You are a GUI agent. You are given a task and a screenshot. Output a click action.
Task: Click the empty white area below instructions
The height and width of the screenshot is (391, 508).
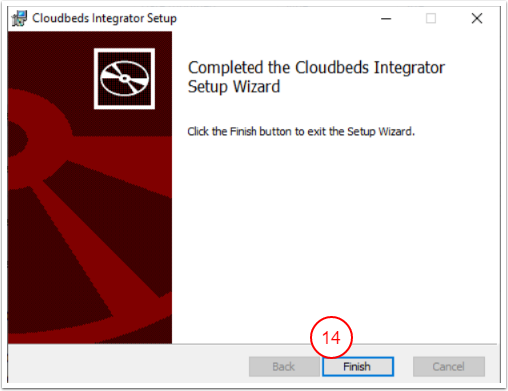[x=333, y=233]
